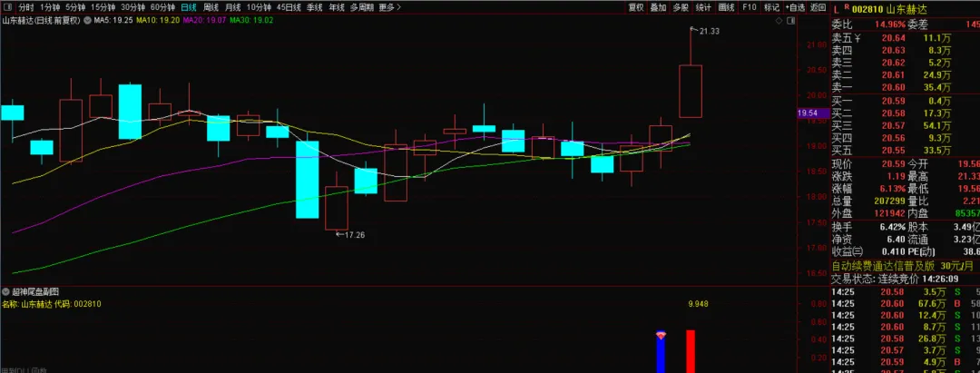The width and height of the screenshot is (980, 373).
Task: Toggle the right info panel icon
Action: [790, 21]
